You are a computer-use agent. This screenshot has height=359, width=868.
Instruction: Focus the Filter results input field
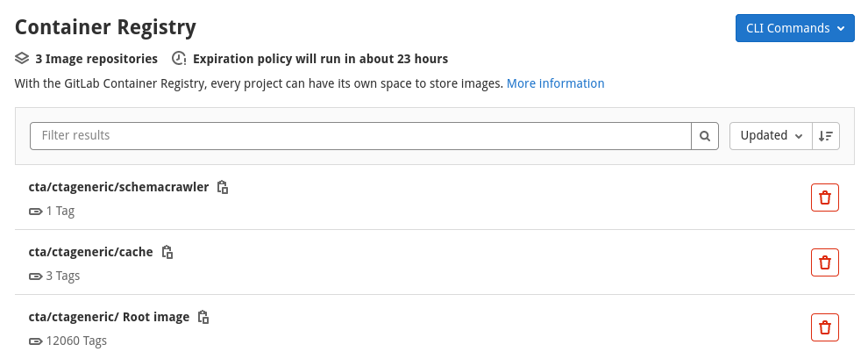(360, 136)
